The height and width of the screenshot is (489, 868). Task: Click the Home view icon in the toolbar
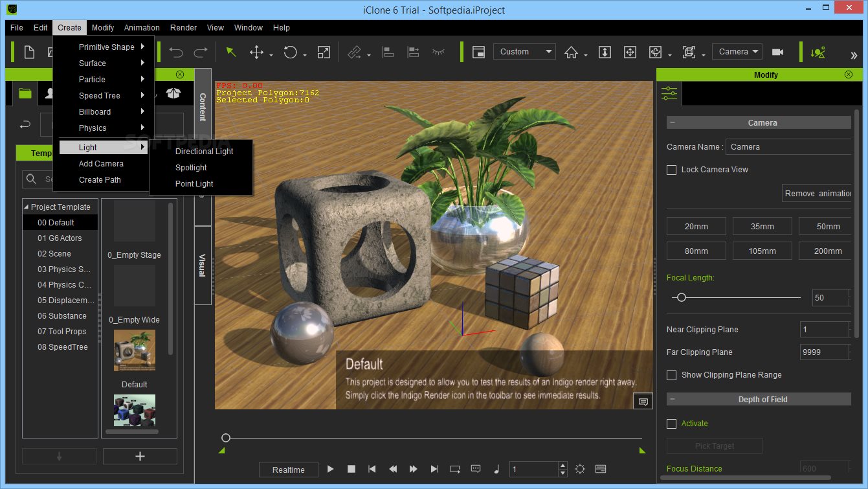coord(571,52)
